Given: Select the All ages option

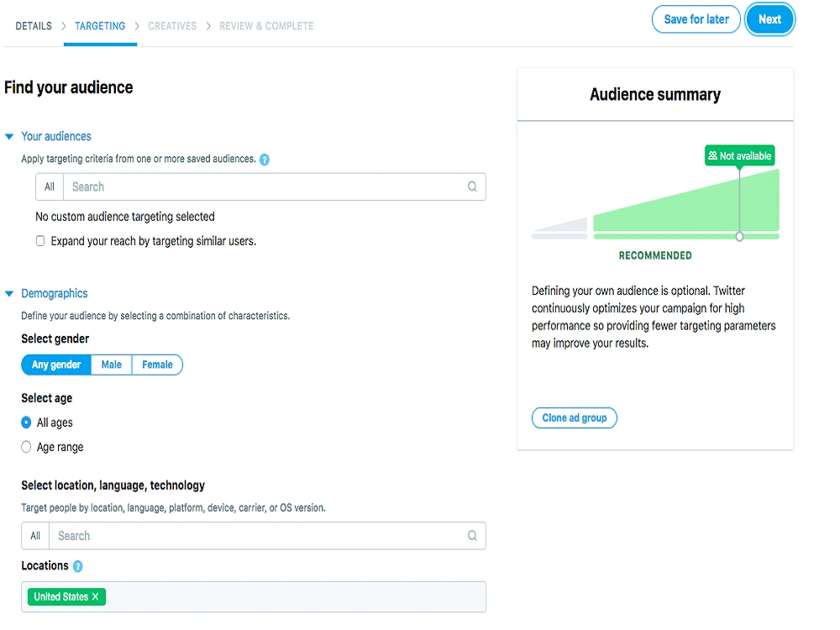Looking at the screenshot, I should [x=26, y=423].
